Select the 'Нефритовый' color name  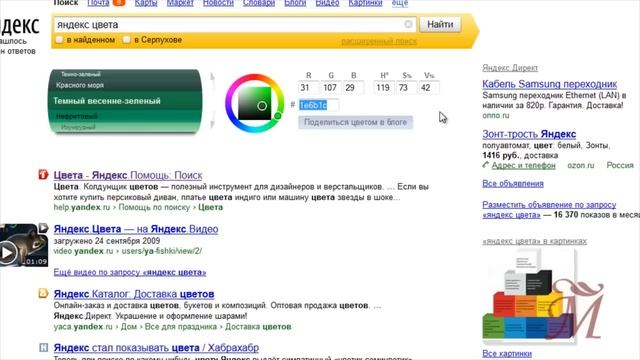[77, 116]
